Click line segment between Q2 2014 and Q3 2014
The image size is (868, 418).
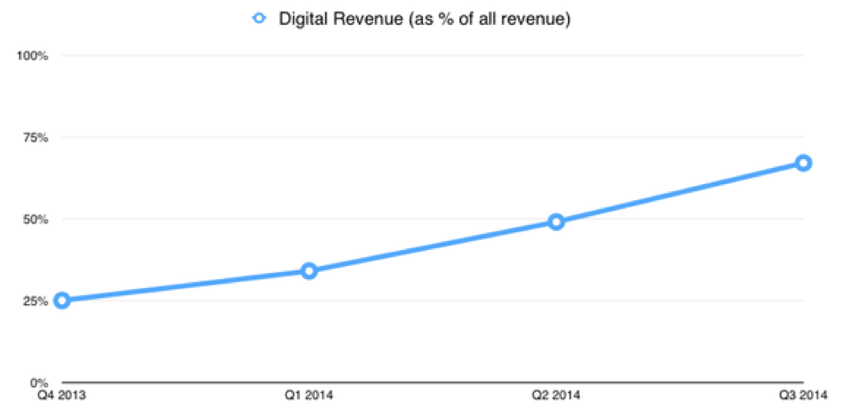tap(680, 192)
